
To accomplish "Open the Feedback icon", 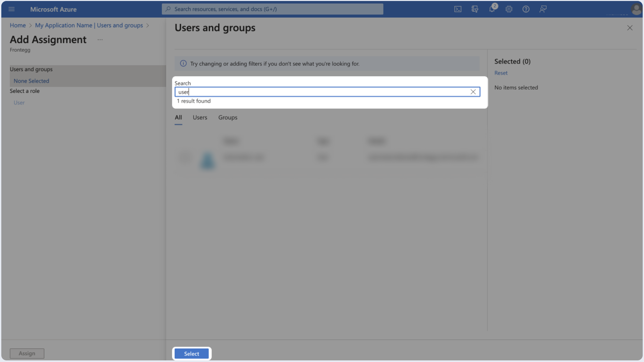I will (x=543, y=9).
